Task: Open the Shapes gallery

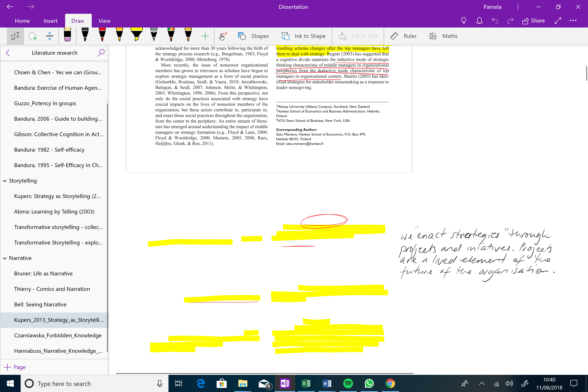Action: (x=253, y=36)
